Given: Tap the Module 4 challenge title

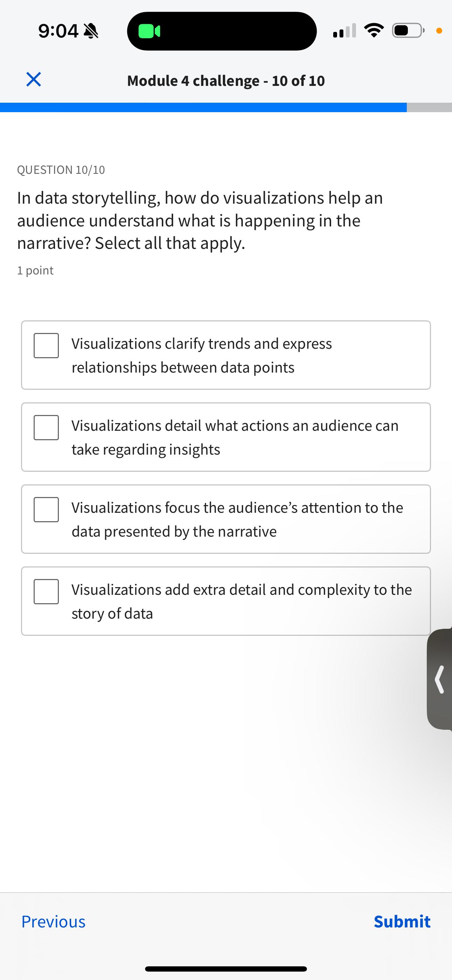Looking at the screenshot, I should (226, 80).
